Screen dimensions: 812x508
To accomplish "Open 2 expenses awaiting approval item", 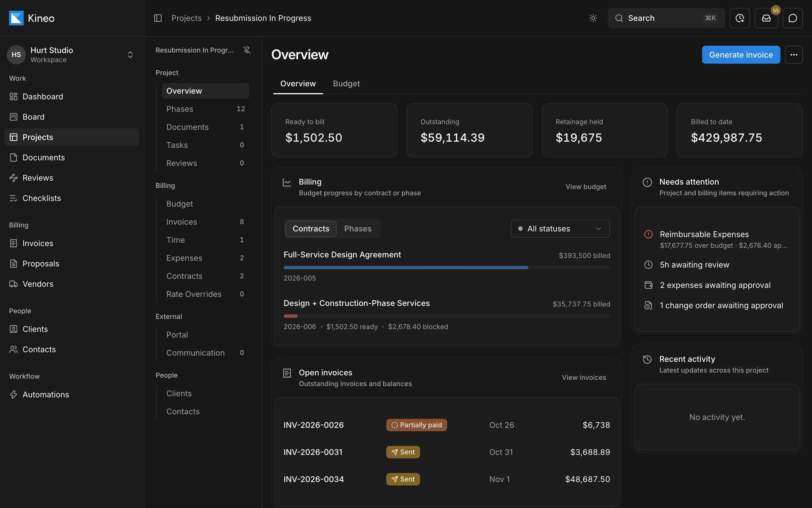I will pyautogui.click(x=717, y=285).
